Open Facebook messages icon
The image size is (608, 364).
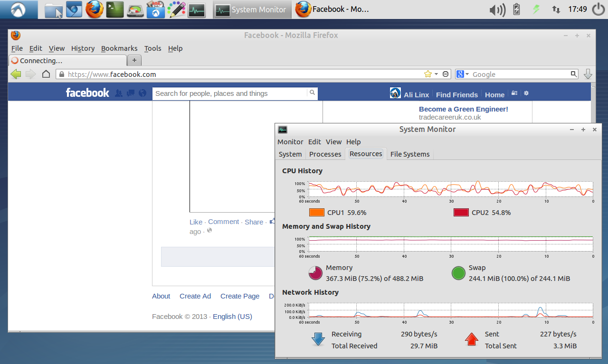131,93
